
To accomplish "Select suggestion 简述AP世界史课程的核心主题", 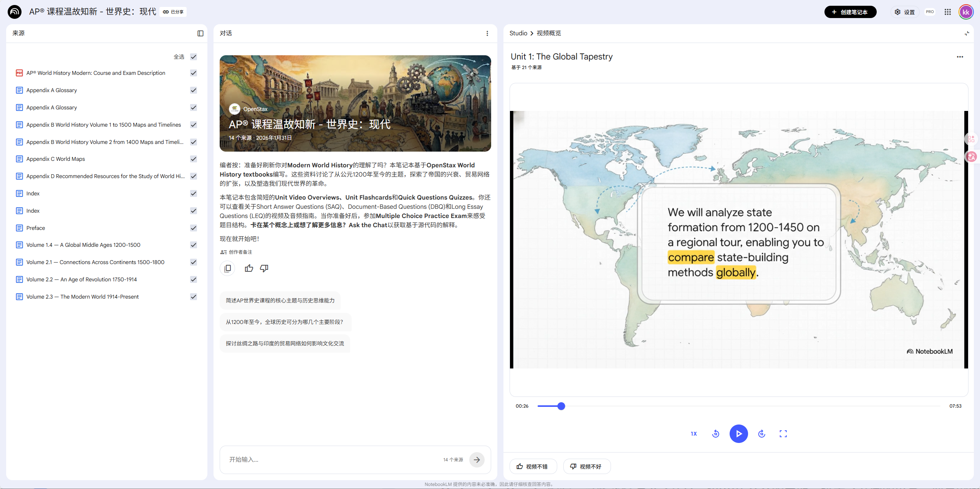I will pos(280,301).
